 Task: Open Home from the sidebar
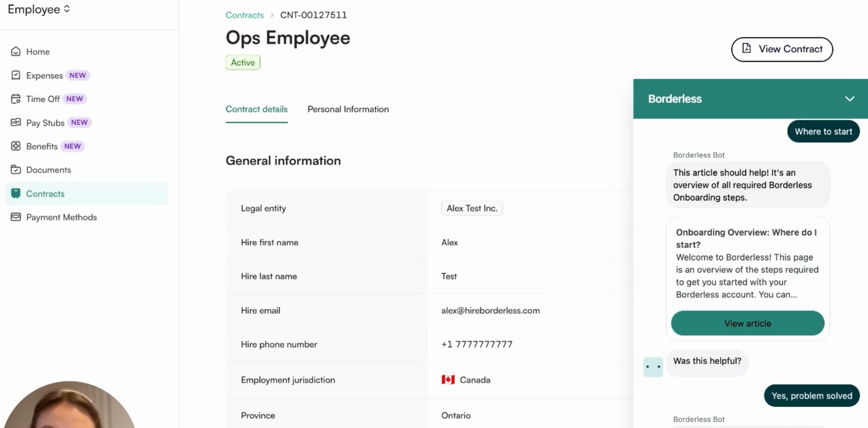pos(16,52)
